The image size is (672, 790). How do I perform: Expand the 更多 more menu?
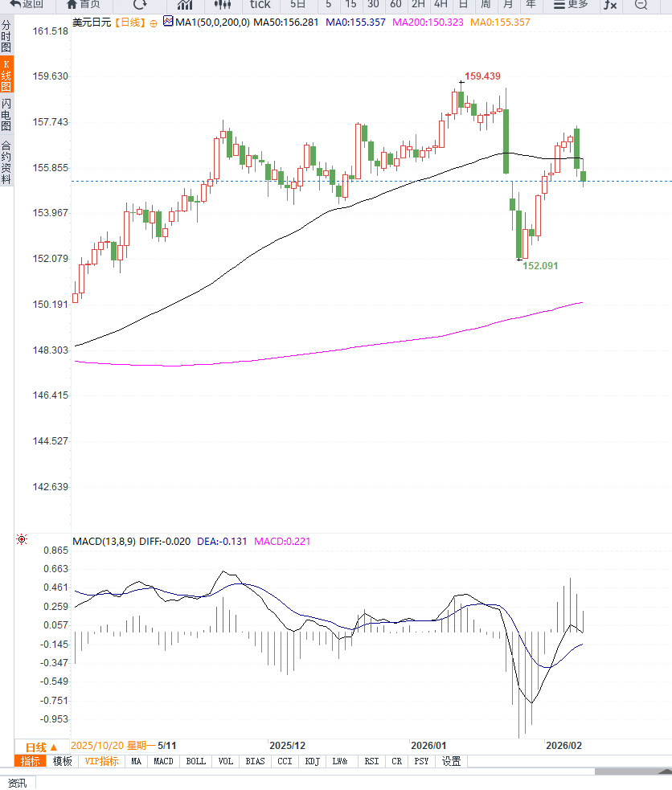[x=571, y=4]
